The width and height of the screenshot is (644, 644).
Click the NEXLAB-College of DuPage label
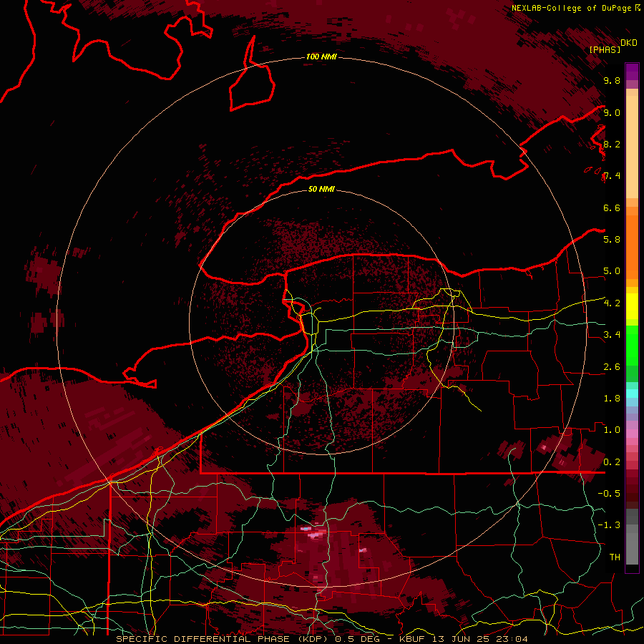click(x=571, y=8)
